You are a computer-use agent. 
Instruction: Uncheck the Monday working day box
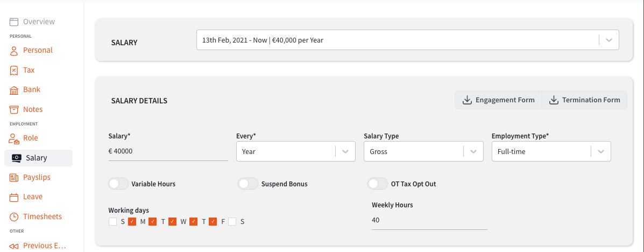132,222
